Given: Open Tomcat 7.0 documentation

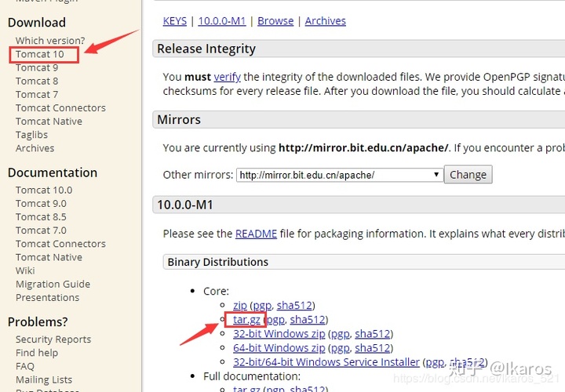Looking at the screenshot, I should click(x=41, y=230).
